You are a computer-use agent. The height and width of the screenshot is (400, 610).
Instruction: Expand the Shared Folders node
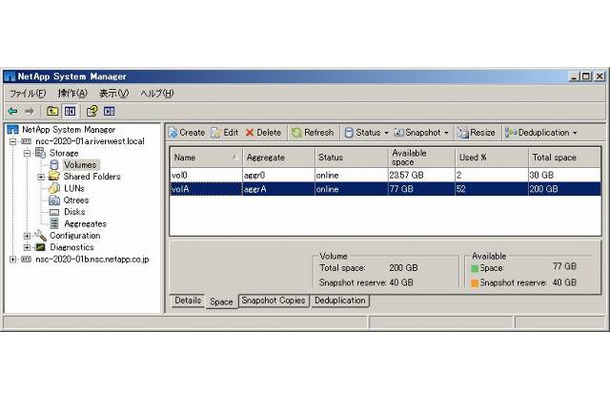[x=41, y=177]
